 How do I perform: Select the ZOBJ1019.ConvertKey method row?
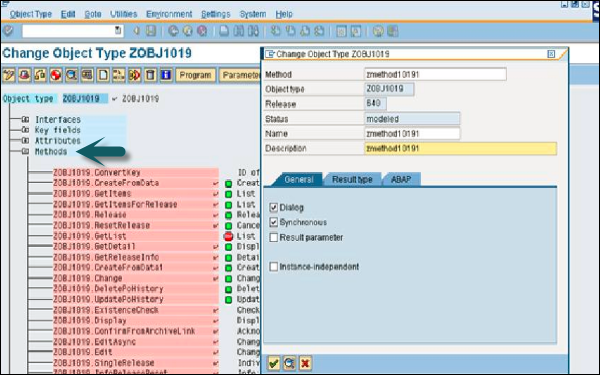coord(136,173)
